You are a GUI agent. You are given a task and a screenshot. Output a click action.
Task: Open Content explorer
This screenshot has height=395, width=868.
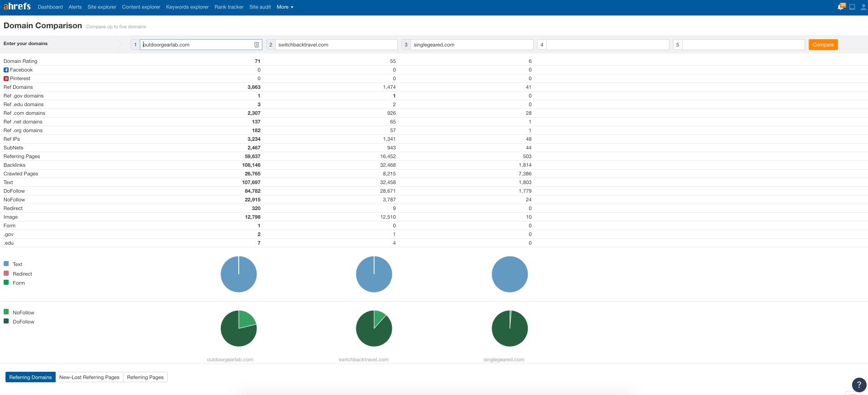141,7
